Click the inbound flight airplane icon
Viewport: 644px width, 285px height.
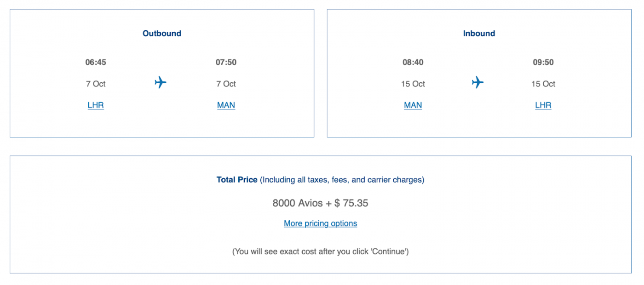click(x=477, y=83)
